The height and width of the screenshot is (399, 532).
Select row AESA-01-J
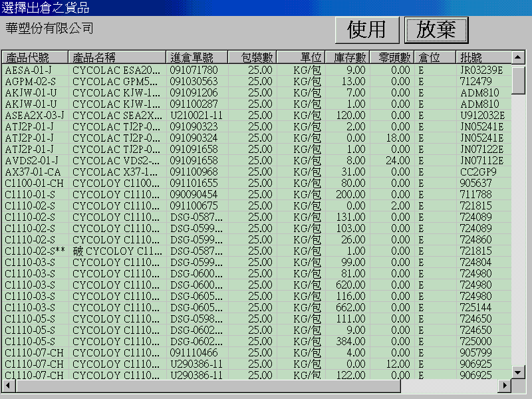(257, 70)
